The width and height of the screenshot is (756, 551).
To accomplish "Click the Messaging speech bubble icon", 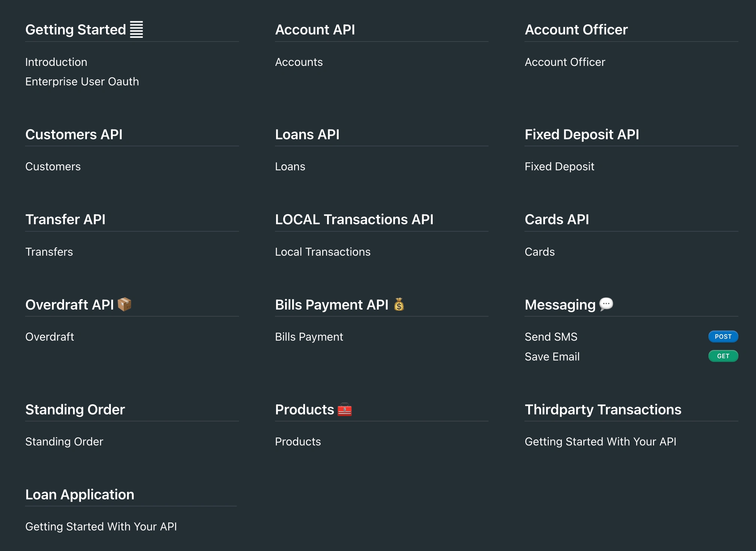I will click(x=606, y=304).
